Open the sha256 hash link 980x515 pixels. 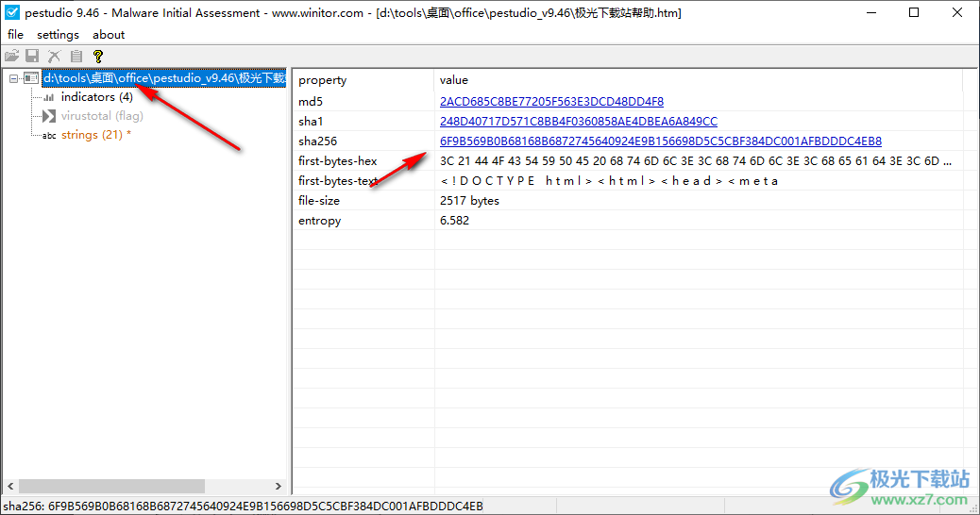click(x=661, y=141)
